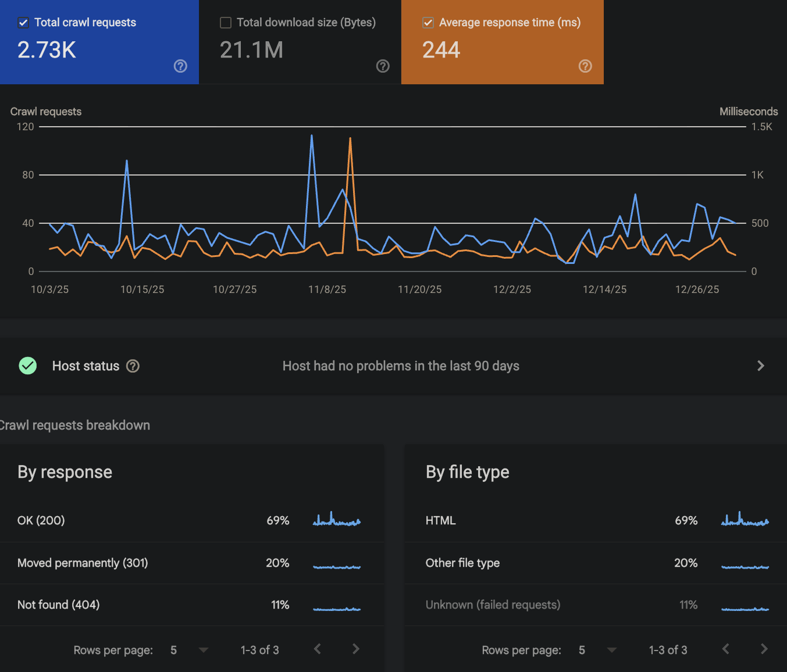Image resolution: width=787 pixels, height=672 pixels.
Task: Go to previous page in By file type table
Action: [726, 649]
